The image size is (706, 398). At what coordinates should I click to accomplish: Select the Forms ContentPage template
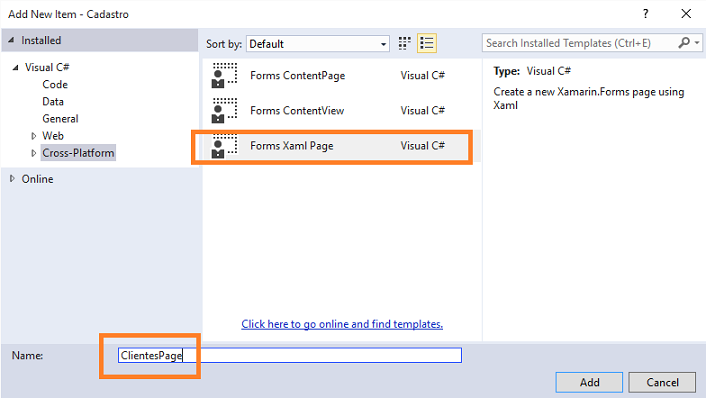341,75
